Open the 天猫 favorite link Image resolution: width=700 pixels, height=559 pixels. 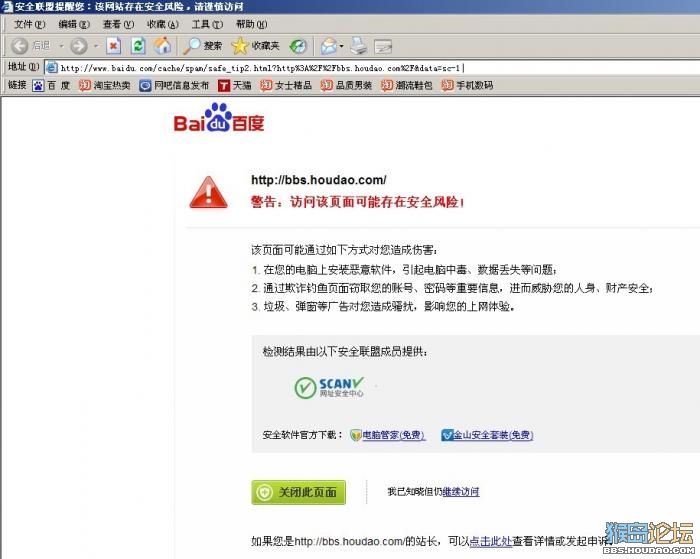coord(235,85)
